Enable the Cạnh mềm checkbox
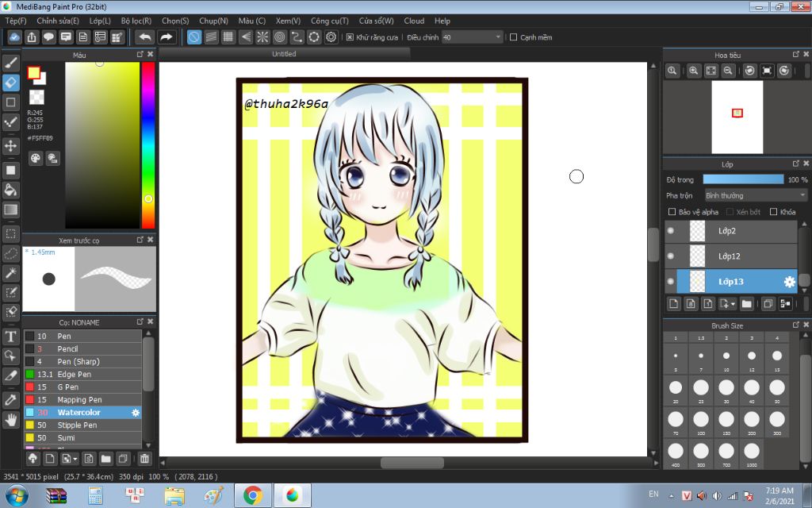 point(514,37)
